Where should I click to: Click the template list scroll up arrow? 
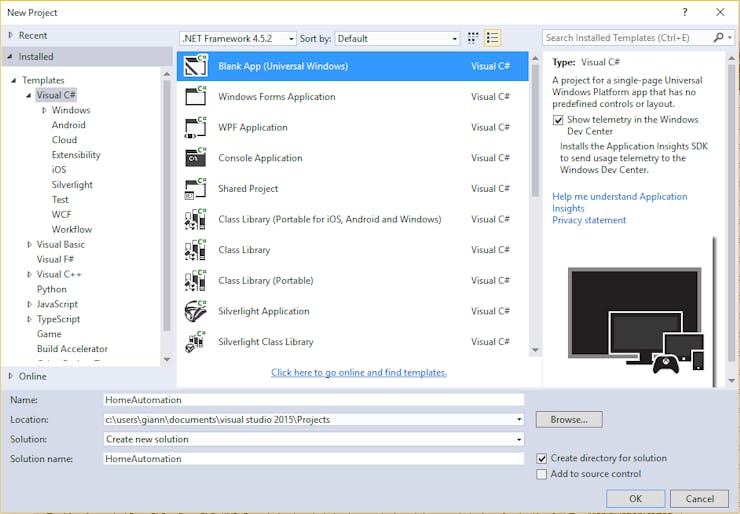535,59
